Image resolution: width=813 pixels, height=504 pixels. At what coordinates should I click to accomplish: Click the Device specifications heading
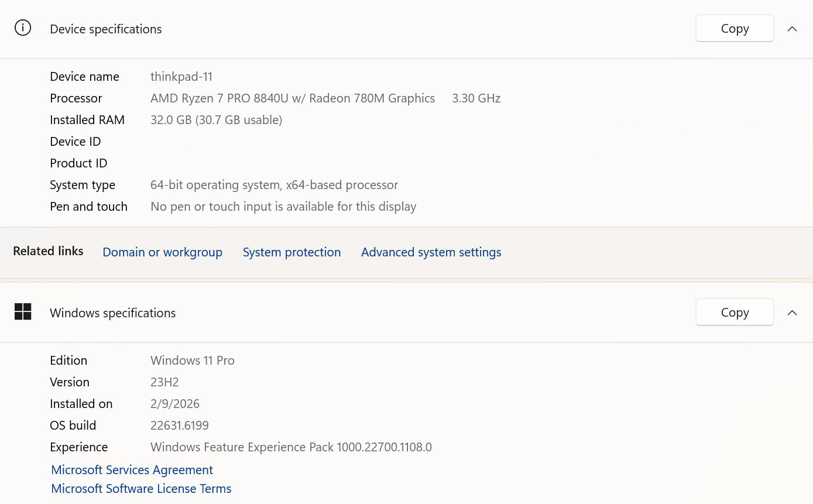click(x=106, y=29)
